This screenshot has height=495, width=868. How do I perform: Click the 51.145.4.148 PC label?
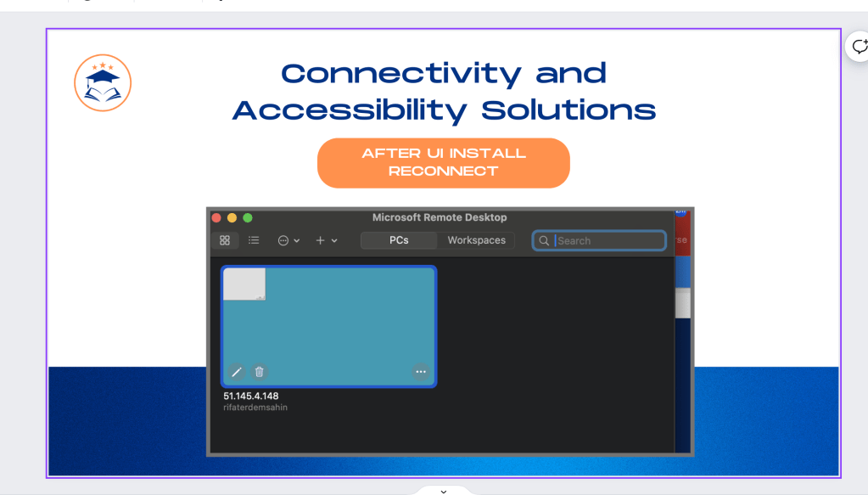coord(251,396)
